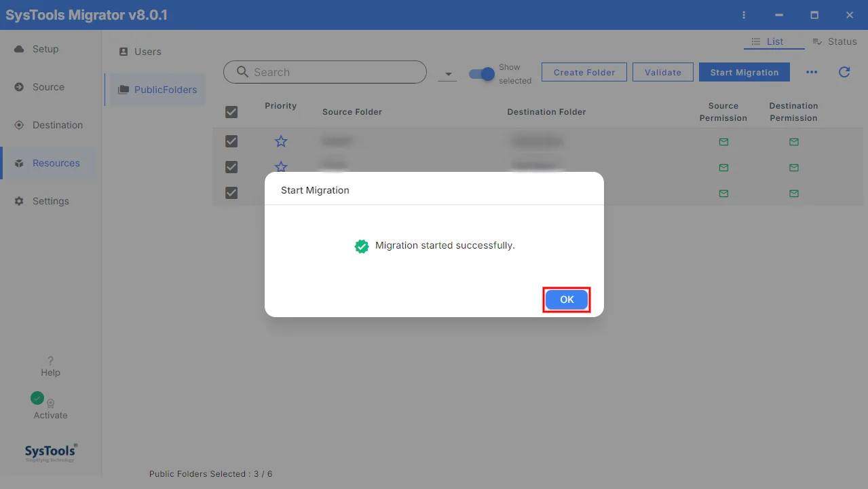Switch to Status view

835,41
